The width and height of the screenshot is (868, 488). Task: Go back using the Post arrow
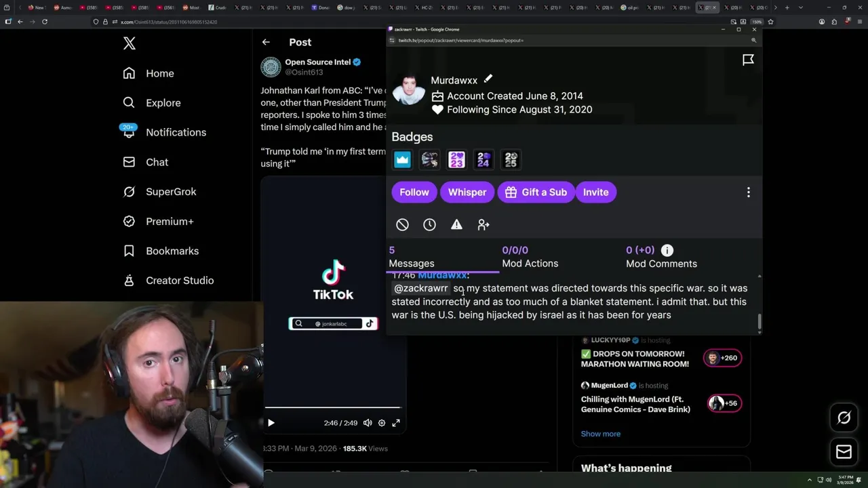click(x=266, y=42)
